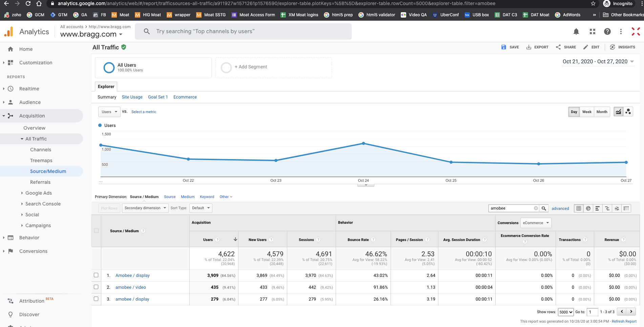Viewport: 644px width, 327px height.
Task: Click the Refresh Report link
Action: 624,321
